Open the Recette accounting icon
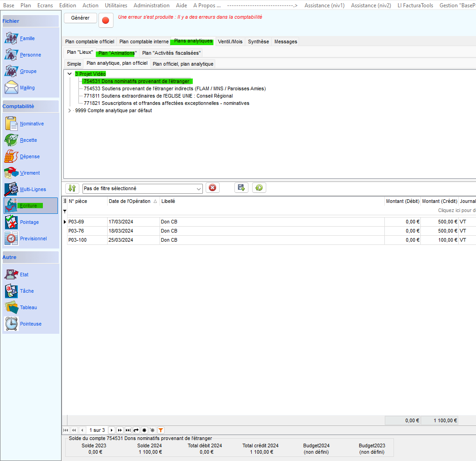This screenshot has height=461, width=476. 11,140
